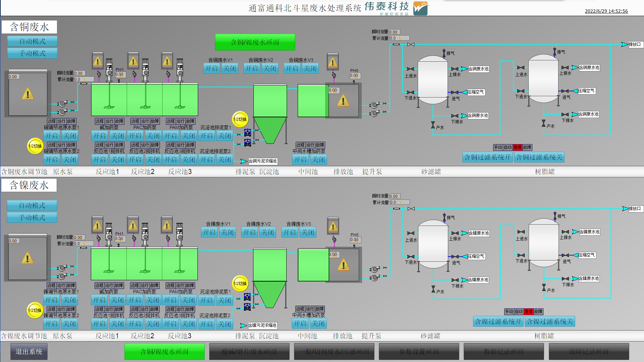Viewport: 644px width, 362px height.
Task: Start copper filter system with 含铜过滤系统开
Action: click(x=487, y=157)
